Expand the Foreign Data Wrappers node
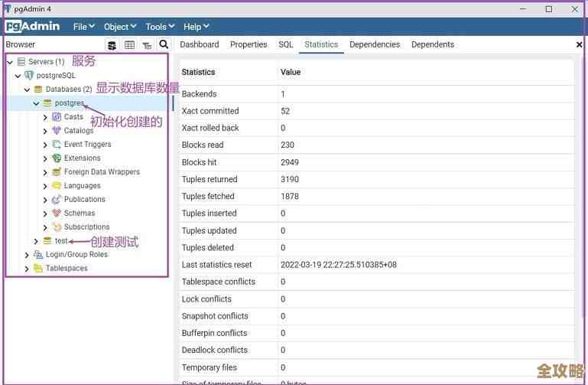The height and width of the screenshot is (385, 588). (x=45, y=173)
